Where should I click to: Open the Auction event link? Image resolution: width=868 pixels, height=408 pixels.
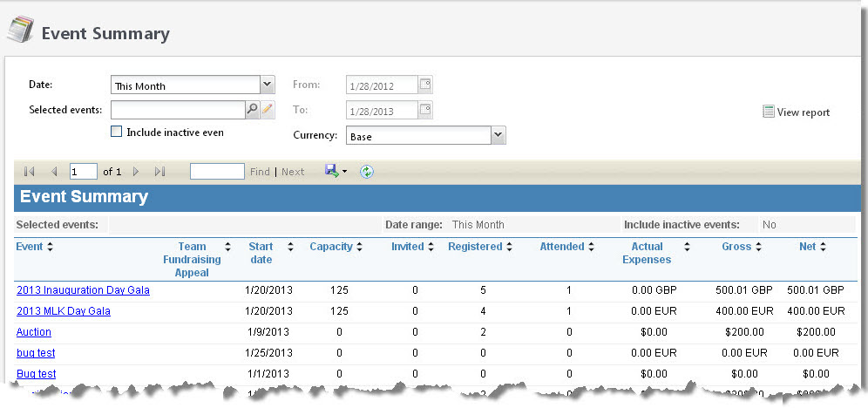click(x=34, y=332)
